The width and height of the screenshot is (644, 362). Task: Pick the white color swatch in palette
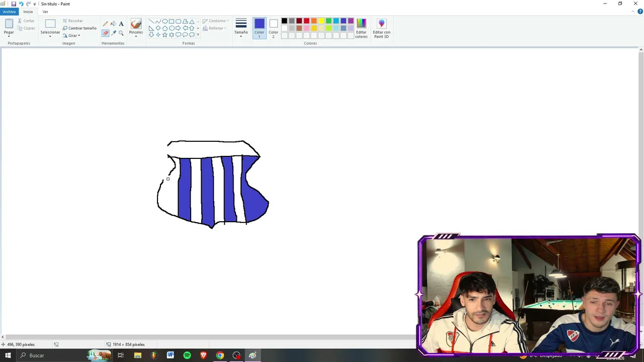pos(284,28)
